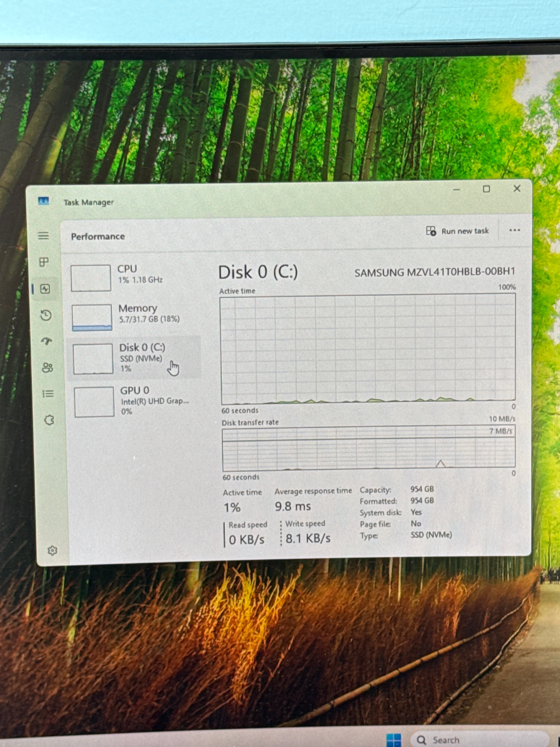Minimize the Task Manager window
560x747 pixels.
(456, 190)
